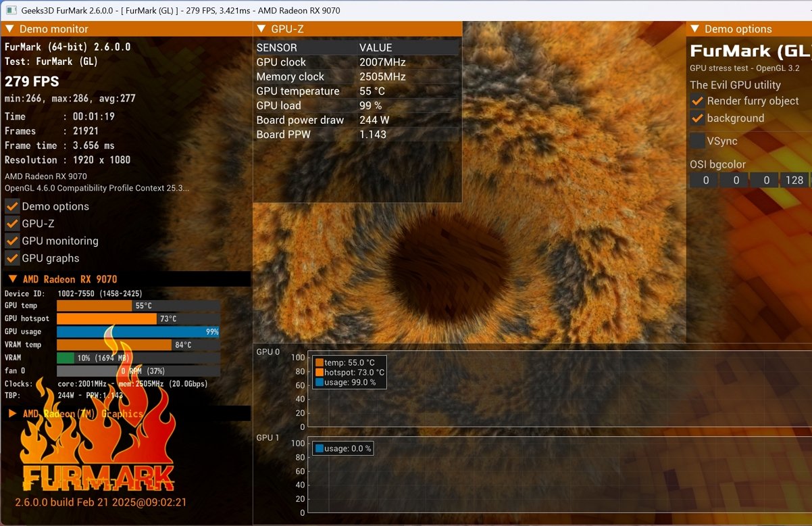Image resolution: width=812 pixels, height=526 pixels.
Task: Click the 2.6.0.0 build version text
Action: coord(101,502)
